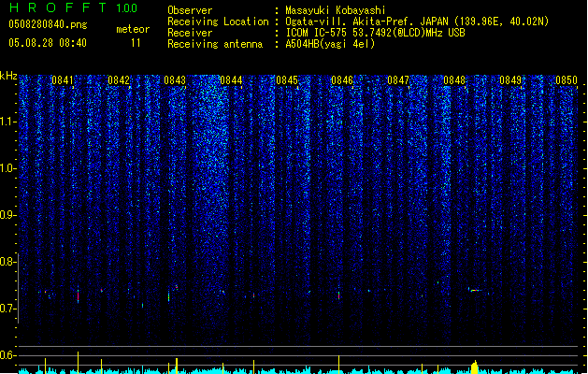Click the Ogata-vill. Akita-Pref. JAPAN location text
Viewport: 588px width, 374px height.
[417, 22]
